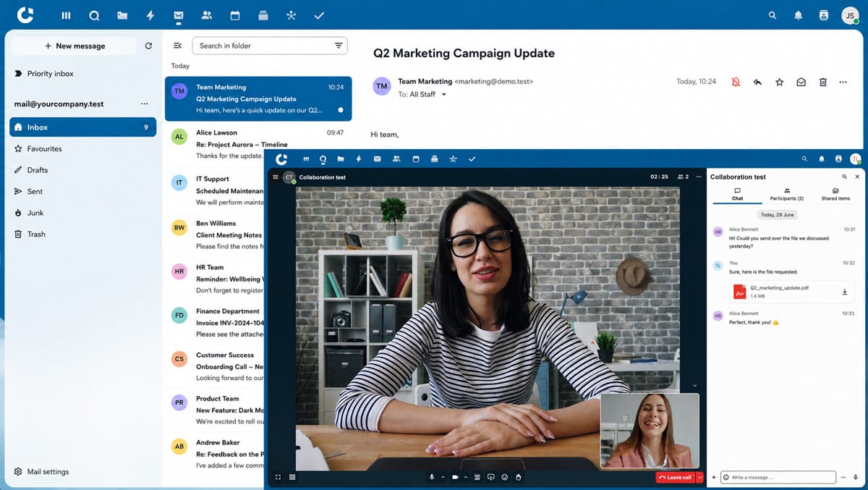Reply to the Q2 Marketing email

pyautogui.click(x=757, y=82)
